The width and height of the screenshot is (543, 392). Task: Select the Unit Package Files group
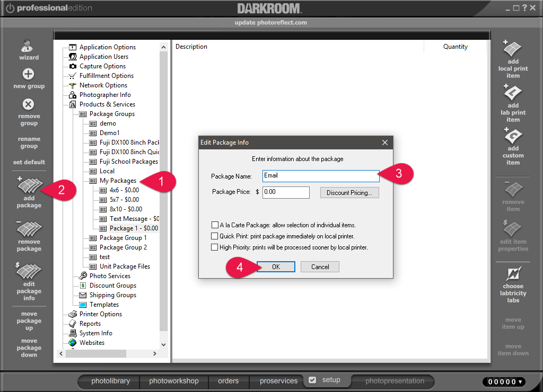[x=125, y=266]
